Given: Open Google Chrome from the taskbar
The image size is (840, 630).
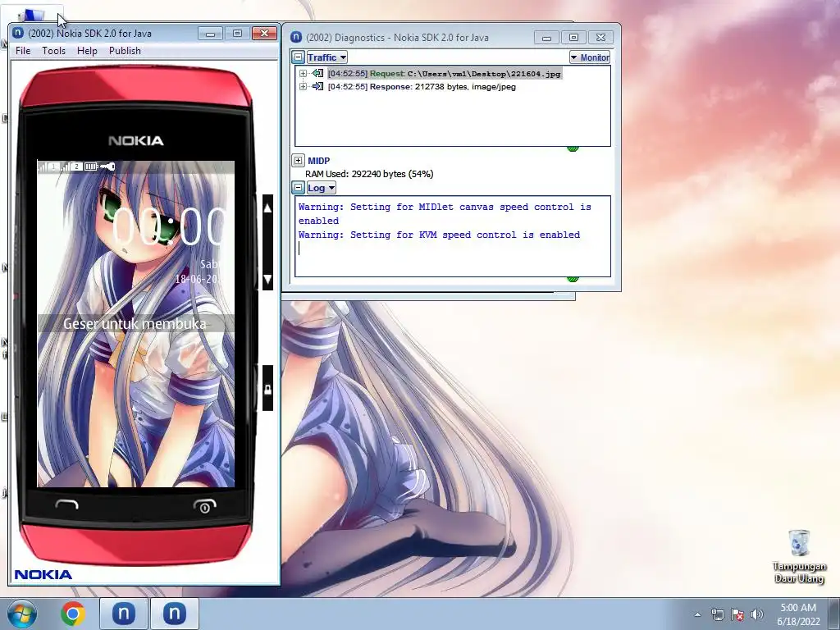Looking at the screenshot, I should [x=73, y=614].
